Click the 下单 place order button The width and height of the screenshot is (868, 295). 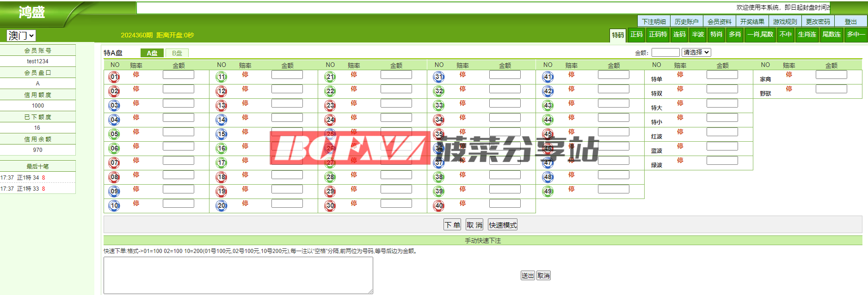(x=452, y=225)
